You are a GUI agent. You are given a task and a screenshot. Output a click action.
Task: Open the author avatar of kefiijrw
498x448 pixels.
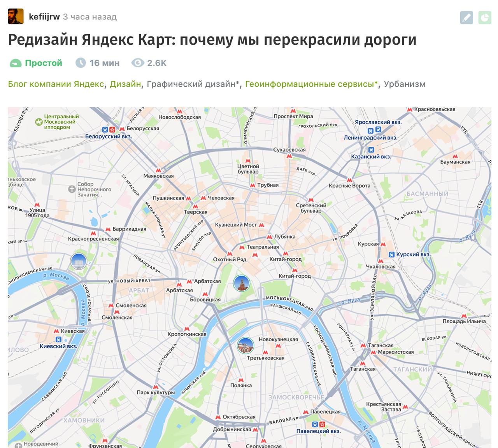pyautogui.click(x=16, y=17)
